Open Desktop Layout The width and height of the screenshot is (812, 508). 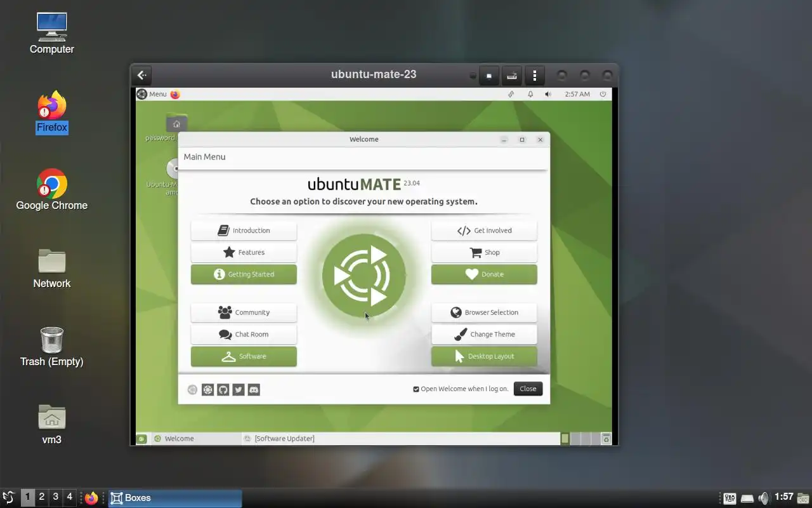tap(484, 356)
